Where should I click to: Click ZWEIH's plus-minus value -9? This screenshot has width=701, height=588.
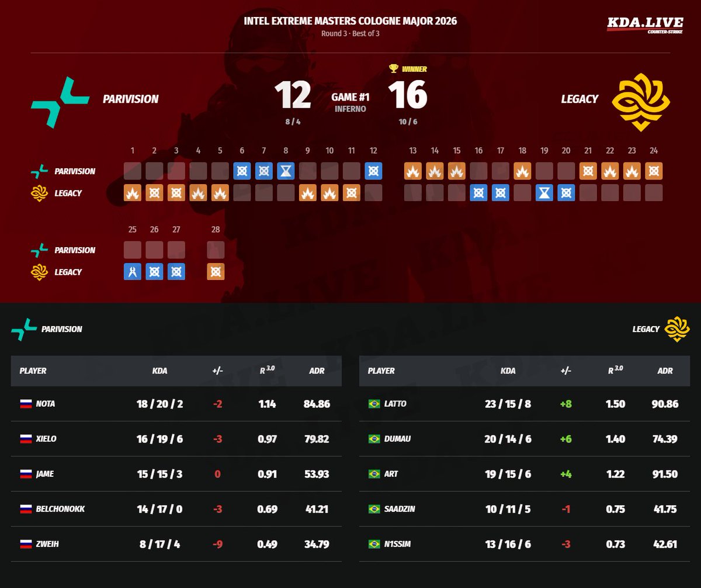click(x=217, y=544)
